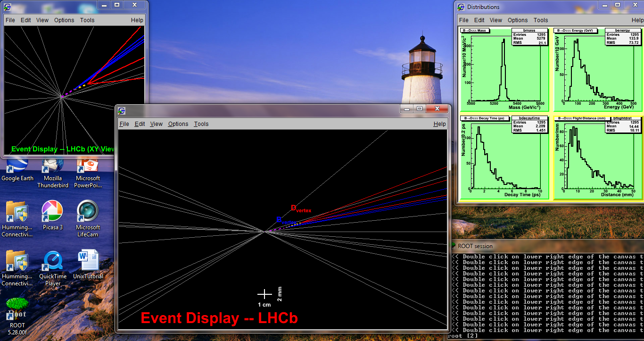Click the B→Dπππ Decay Time (ps) title
This screenshot has height=341, width=644.
click(484, 118)
